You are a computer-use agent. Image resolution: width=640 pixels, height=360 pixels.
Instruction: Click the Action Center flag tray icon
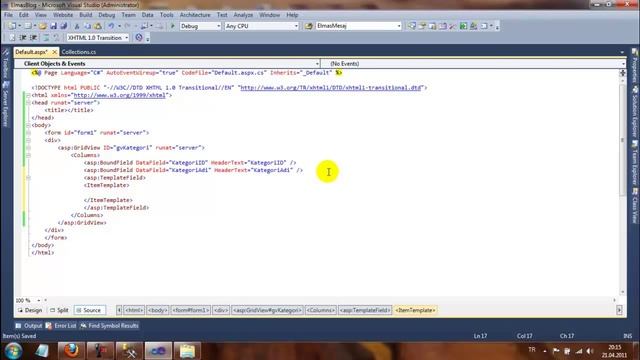point(556,351)
